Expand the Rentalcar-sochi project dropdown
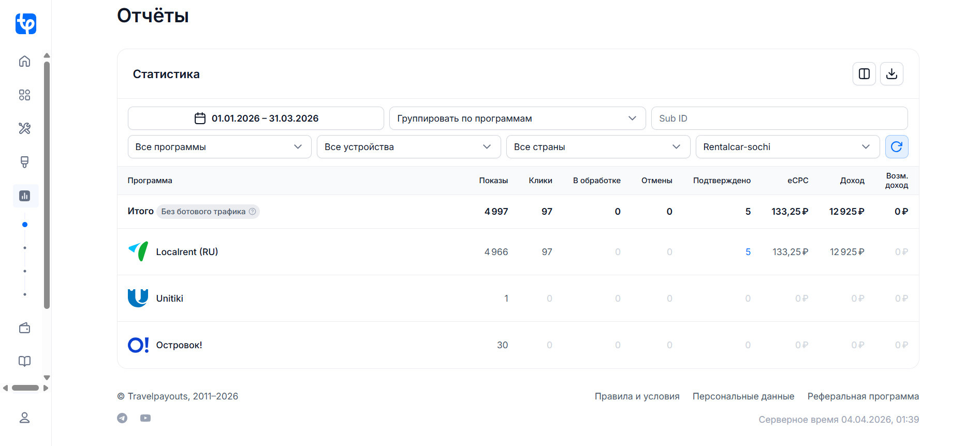Viewport: 980px width, 446px height. (787, 147)
